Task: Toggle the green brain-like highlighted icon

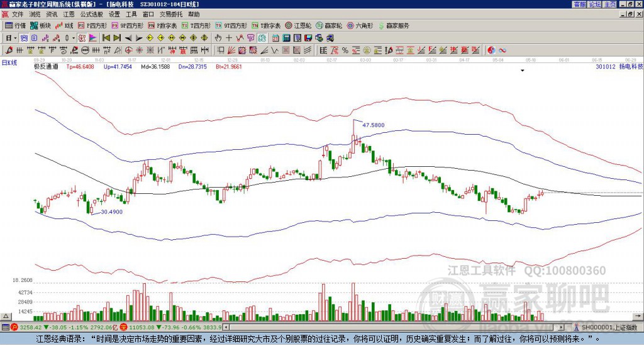Action: 262,38
